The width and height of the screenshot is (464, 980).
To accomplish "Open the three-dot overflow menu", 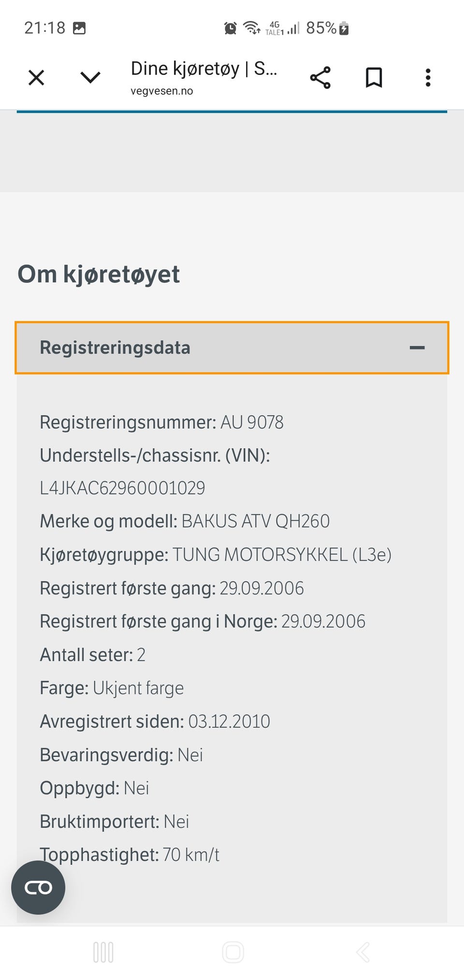I will (x=428, y=77).
